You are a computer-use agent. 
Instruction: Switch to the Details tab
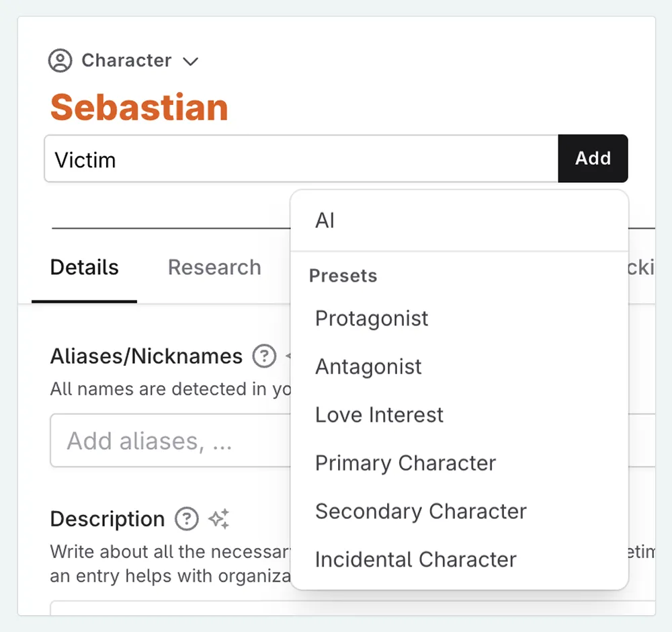pos(85,268)
